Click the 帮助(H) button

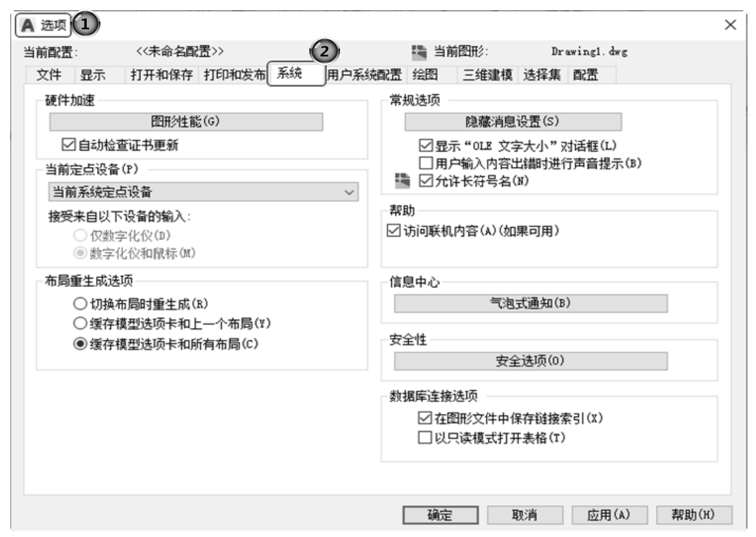[693, 515]
